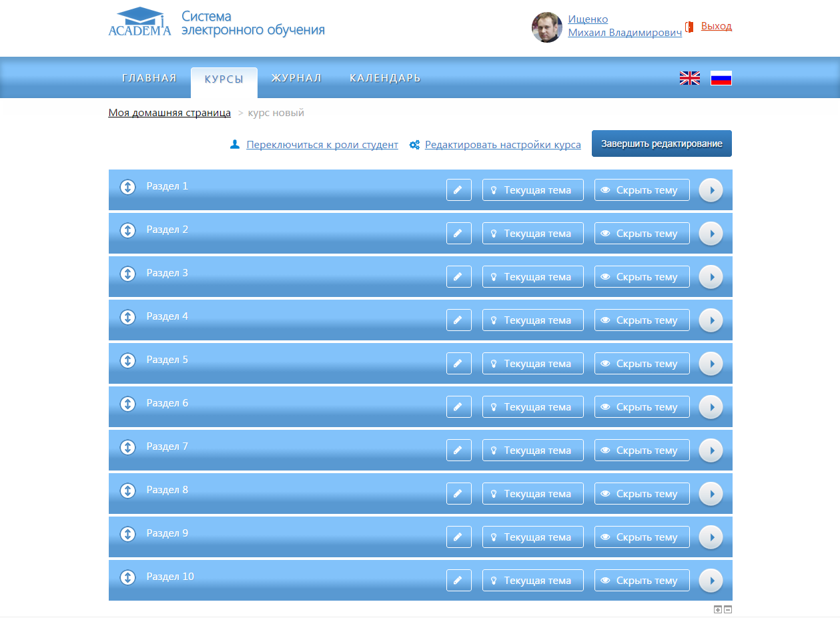Click the minus icon to remove a section
Image resolution: width=840 pixels, height=618 pixels.
tap(728, 609)
